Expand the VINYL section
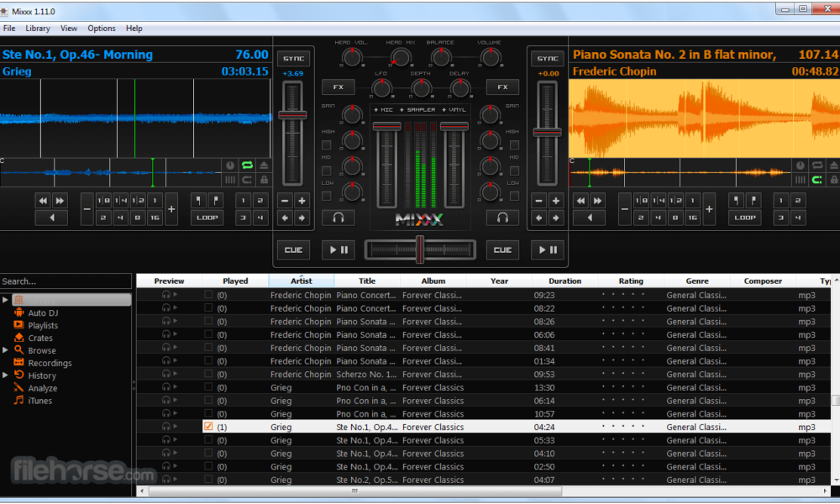This screenshot has height=504, width=840. coord(454,110)
